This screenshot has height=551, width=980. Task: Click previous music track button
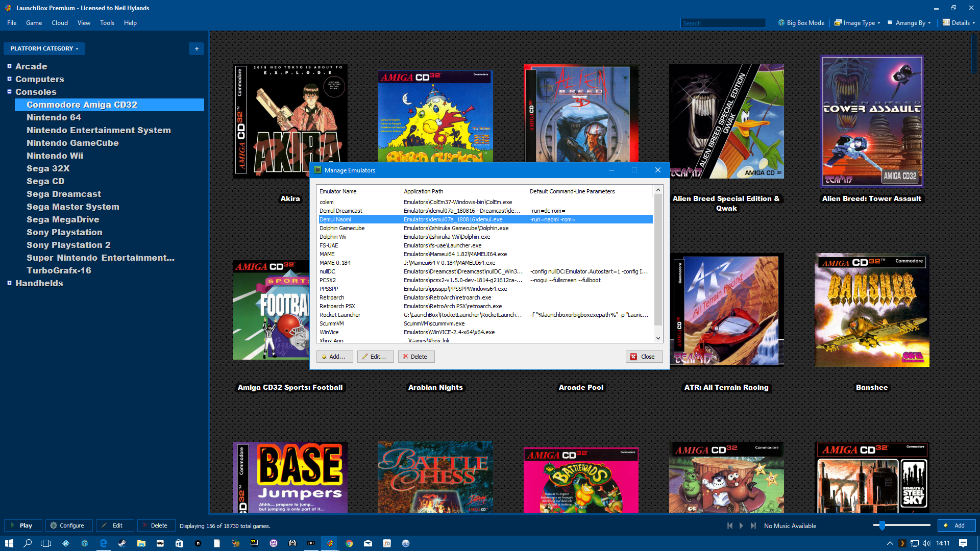coord(730,525)
